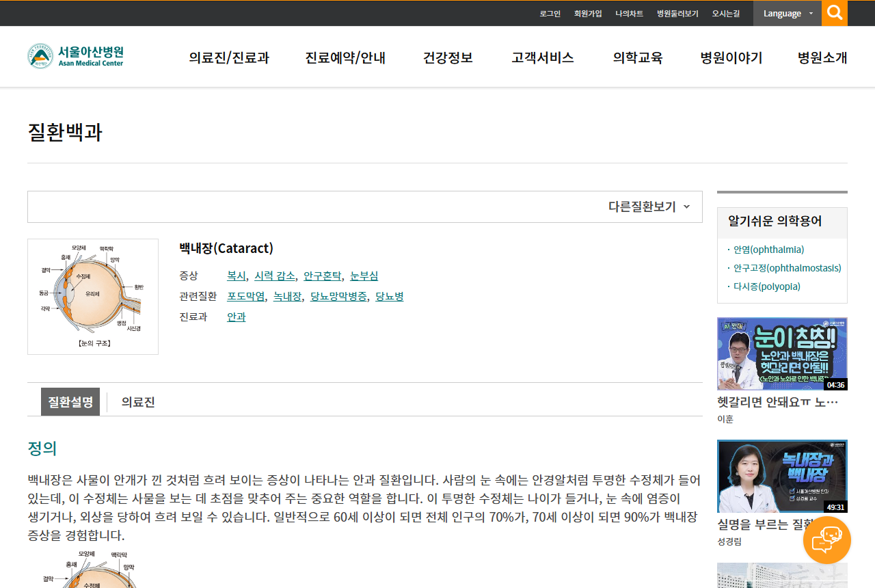Open the Language dropdown
This screenshot has width=875, height=588.
787,13
